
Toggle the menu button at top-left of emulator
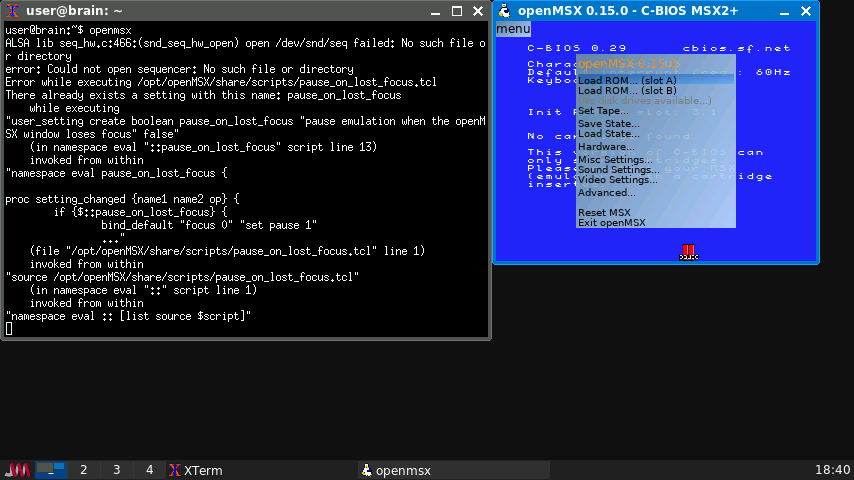[x=513, y=29]
